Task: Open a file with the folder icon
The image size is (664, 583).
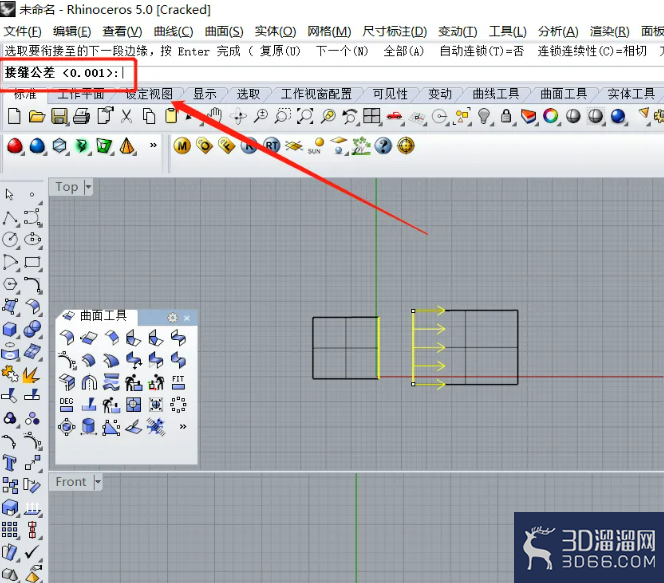Action: [37, 116]
